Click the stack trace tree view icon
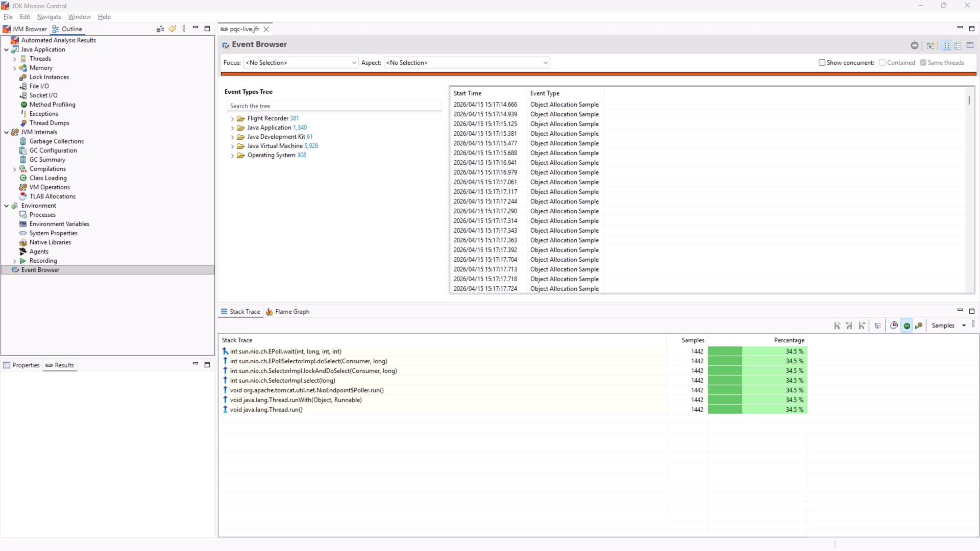980x551 pixels. pyautogui.click(x=878, y=325)
